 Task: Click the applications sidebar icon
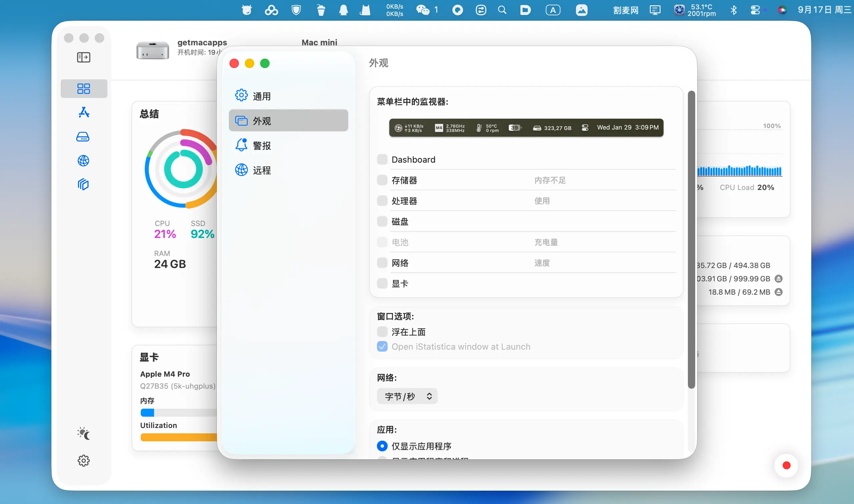click(83, 112)
